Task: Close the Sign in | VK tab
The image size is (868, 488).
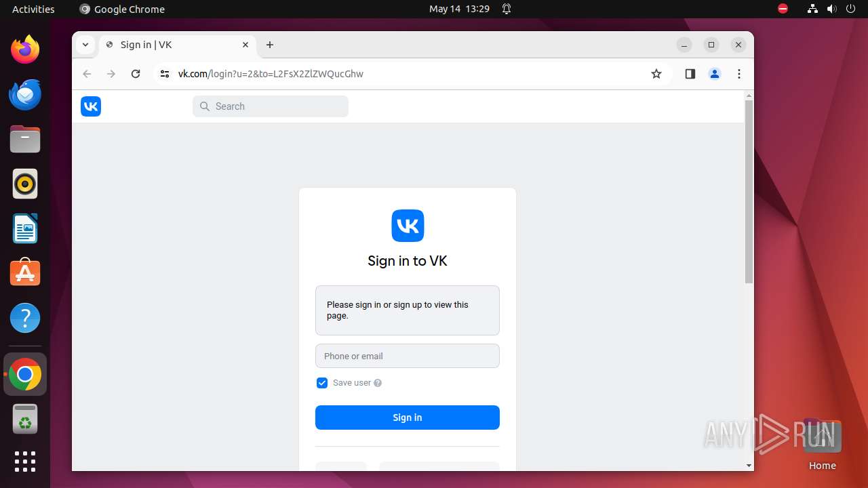Action: (x=245, y=45)
